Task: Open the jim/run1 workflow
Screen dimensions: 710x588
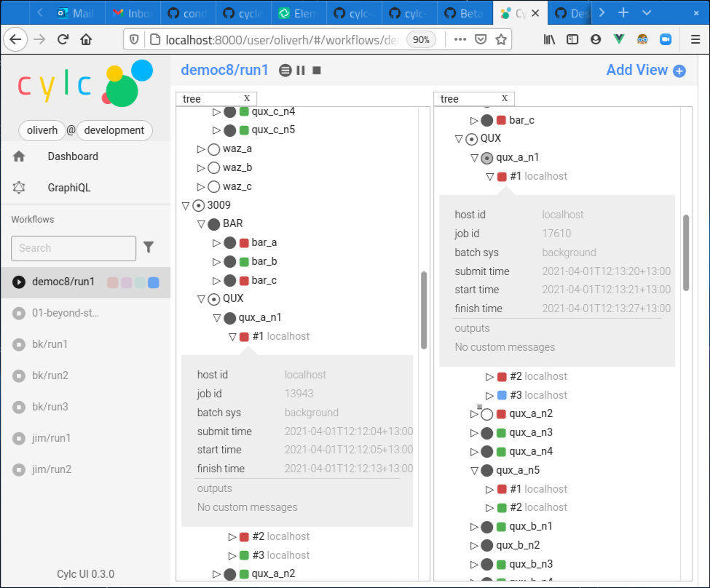Action: (x=51, y=438)
